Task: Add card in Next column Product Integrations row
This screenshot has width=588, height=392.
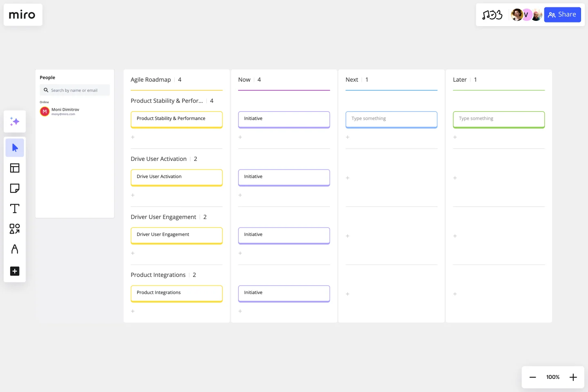Action: (x=347, y=294)
